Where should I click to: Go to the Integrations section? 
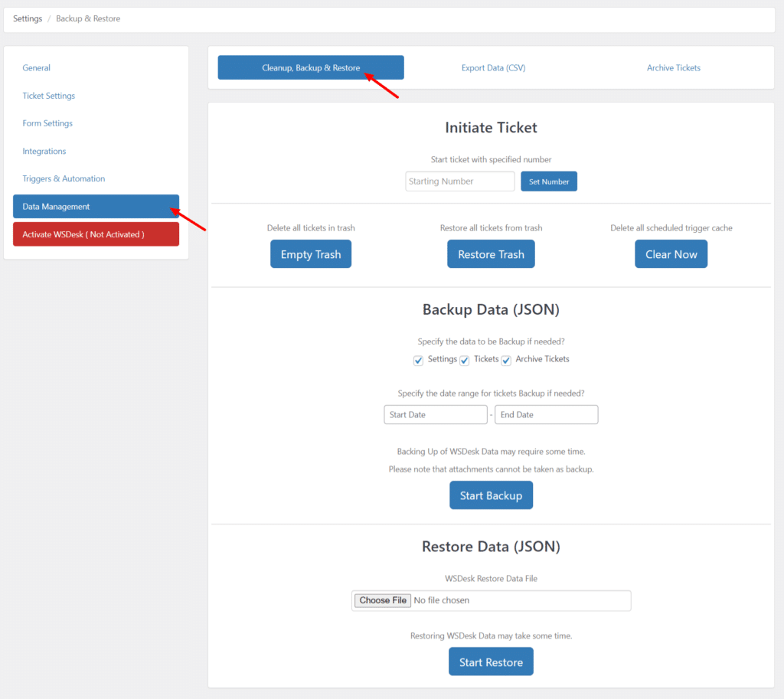tap(44, 151)
